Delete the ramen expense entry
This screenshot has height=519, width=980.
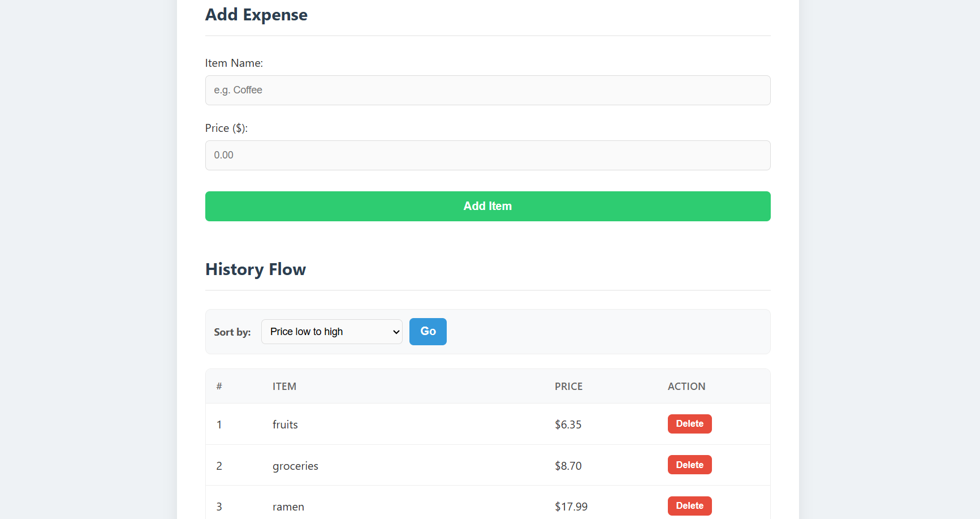(689, 505)
